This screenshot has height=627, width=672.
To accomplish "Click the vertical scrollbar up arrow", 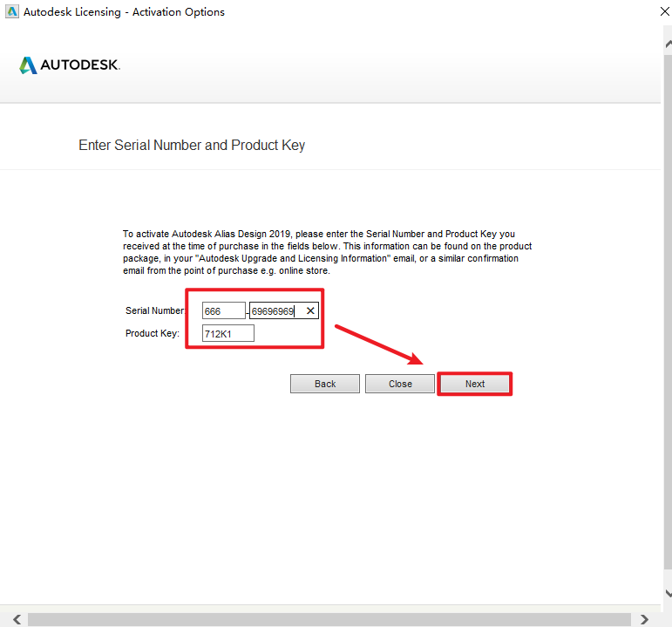I will [669, 44].
